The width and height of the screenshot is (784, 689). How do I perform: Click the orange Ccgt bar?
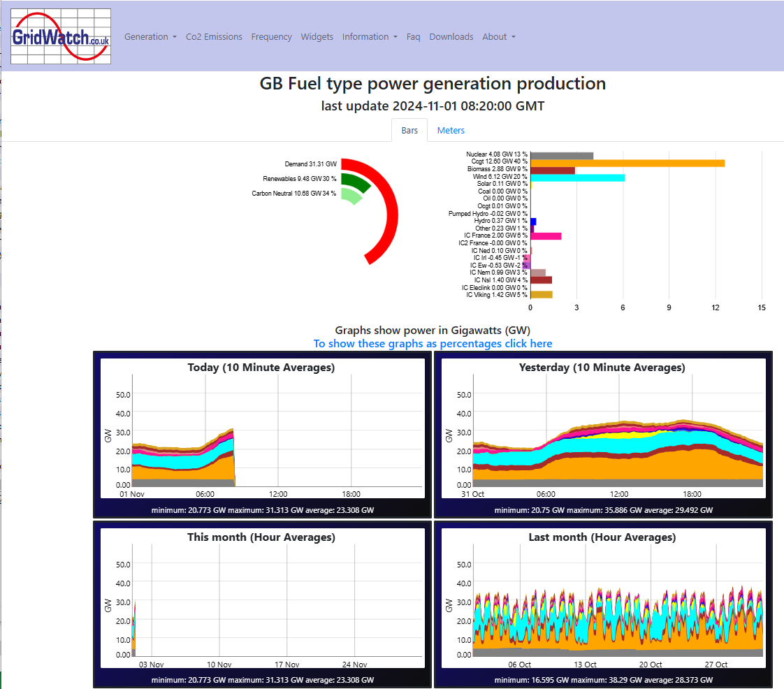(x=627, y=163)
